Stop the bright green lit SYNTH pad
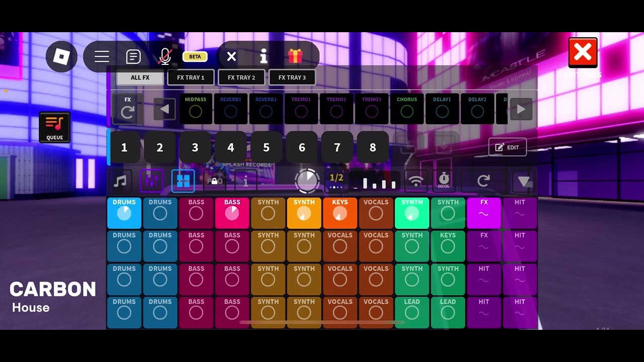 [x=412, y=213]
